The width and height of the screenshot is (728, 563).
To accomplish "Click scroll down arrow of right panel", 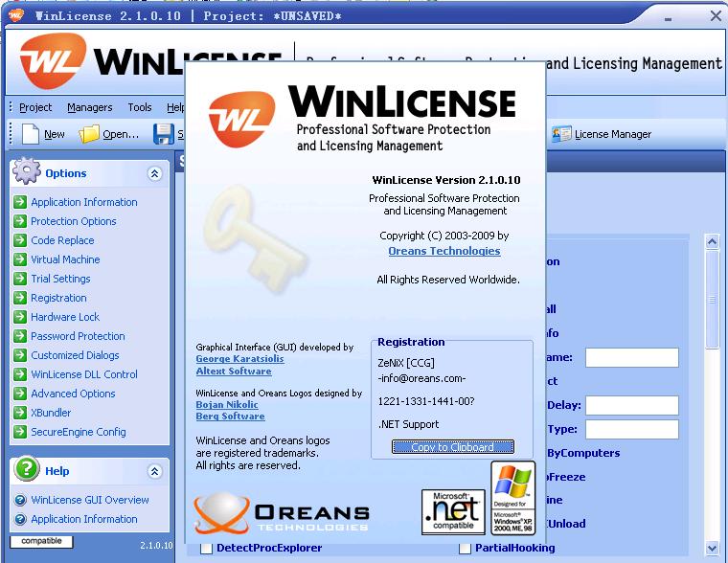I will tap(712, 548).
